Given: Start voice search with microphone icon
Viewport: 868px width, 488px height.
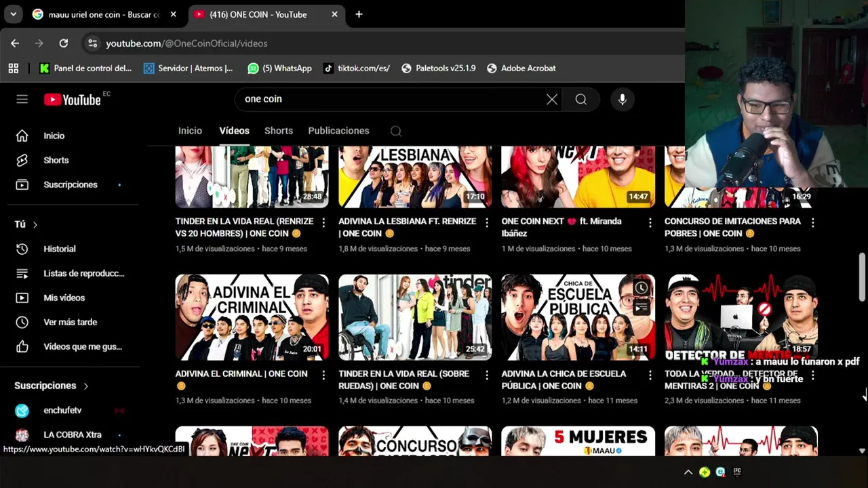Looking at the screenshot, I should (623, 99).
